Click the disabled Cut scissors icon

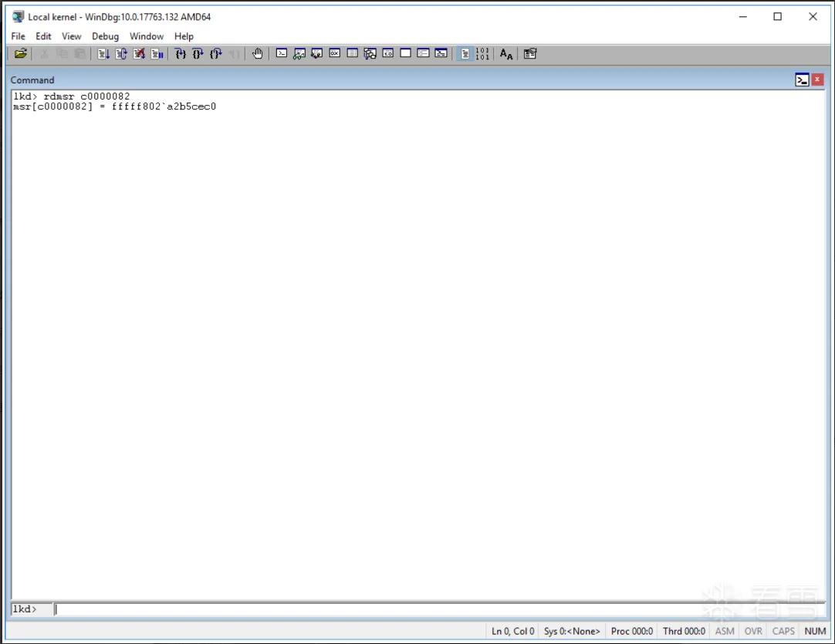pyautogui.click(x=45, y=54)
